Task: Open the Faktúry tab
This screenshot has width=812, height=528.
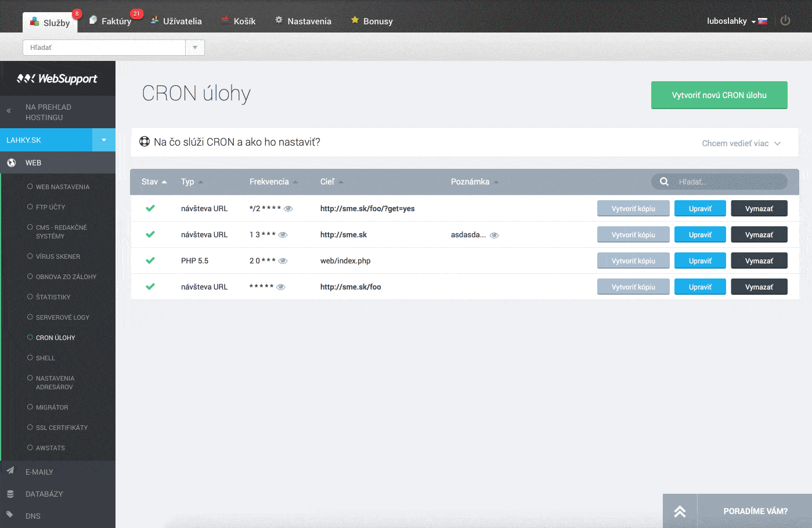Action: point(111,21)
